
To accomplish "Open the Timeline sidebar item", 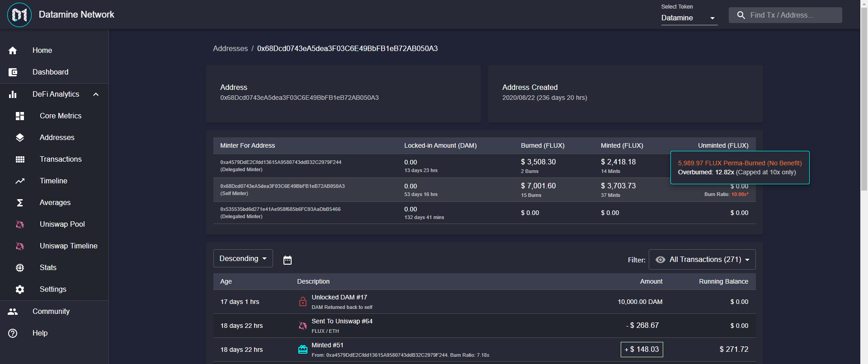I will (54, 181).
